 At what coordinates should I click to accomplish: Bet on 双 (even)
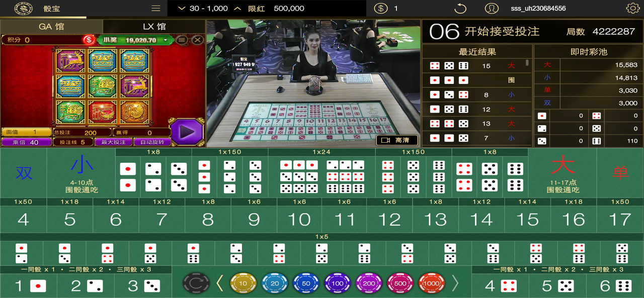[24, 174]
